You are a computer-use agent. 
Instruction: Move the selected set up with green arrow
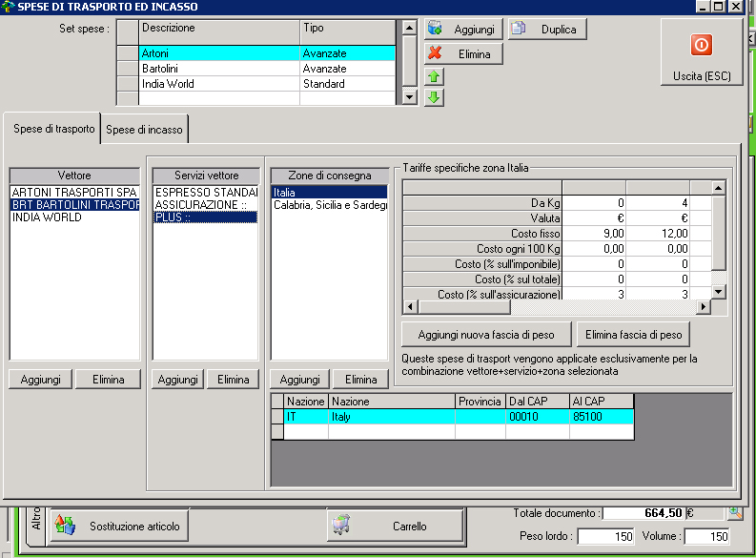(435, 77)
